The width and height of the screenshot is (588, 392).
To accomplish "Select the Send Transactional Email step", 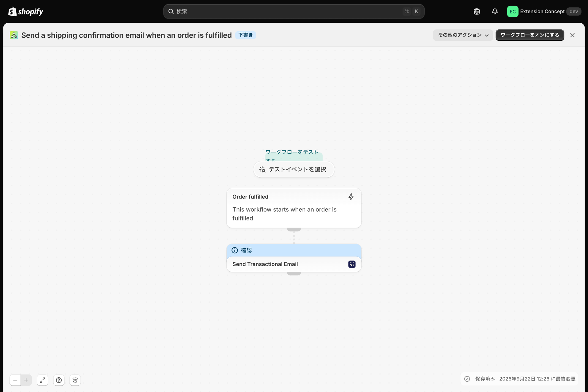I will (x=294, y=264).
